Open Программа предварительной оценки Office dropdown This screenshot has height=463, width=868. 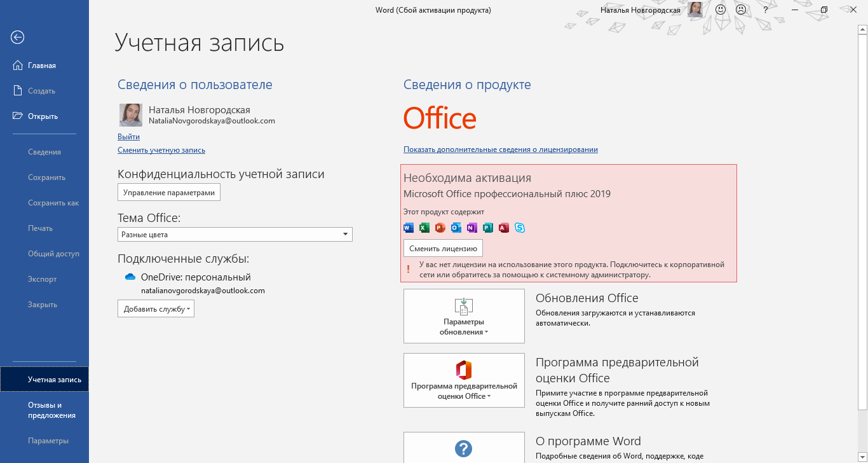464,380
